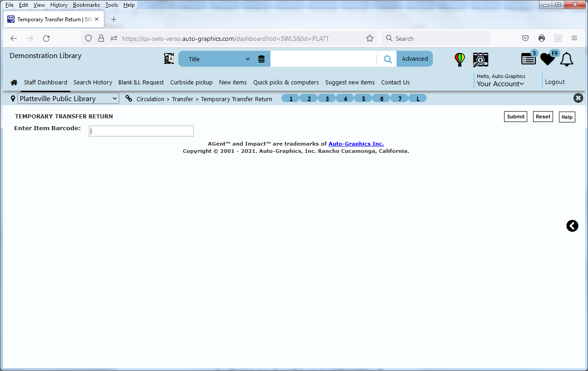Click the location pin icon
The image size is (588, 371).
13,98
